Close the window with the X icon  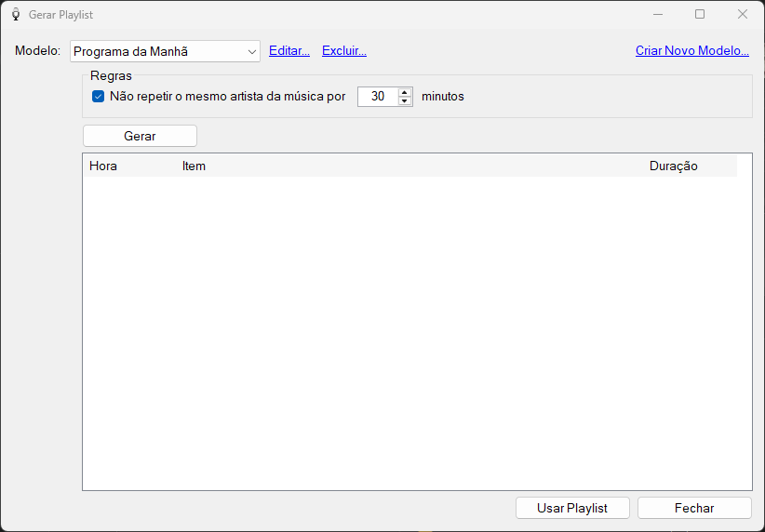(742, 14)
